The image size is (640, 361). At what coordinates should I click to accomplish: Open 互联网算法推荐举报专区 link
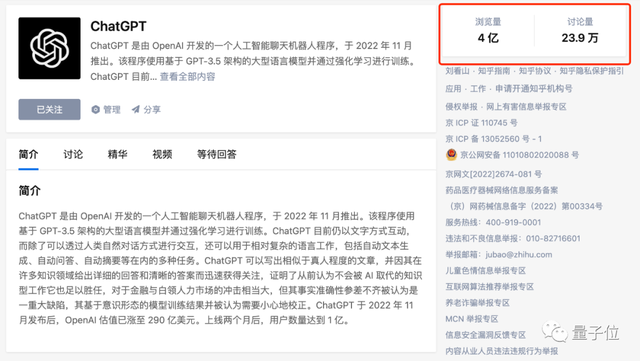click(x=489, y=287)
